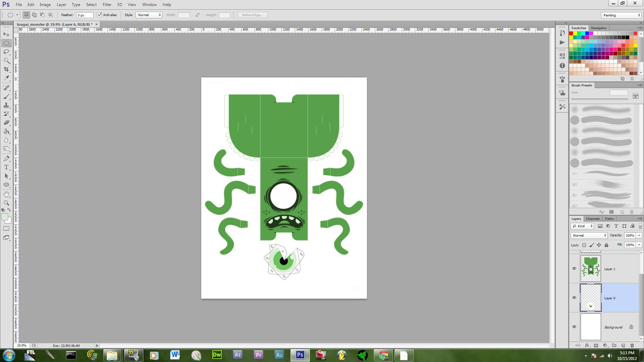The height and width of the screenshot is (362, 644).
Task: Select the Horizontal Type tool
Action: [x=6, y=167]
